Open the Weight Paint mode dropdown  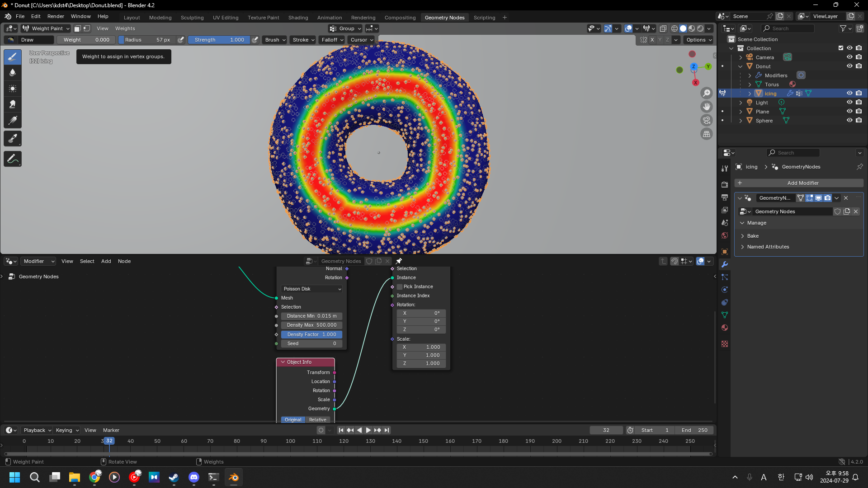click(x=46, y=28)
